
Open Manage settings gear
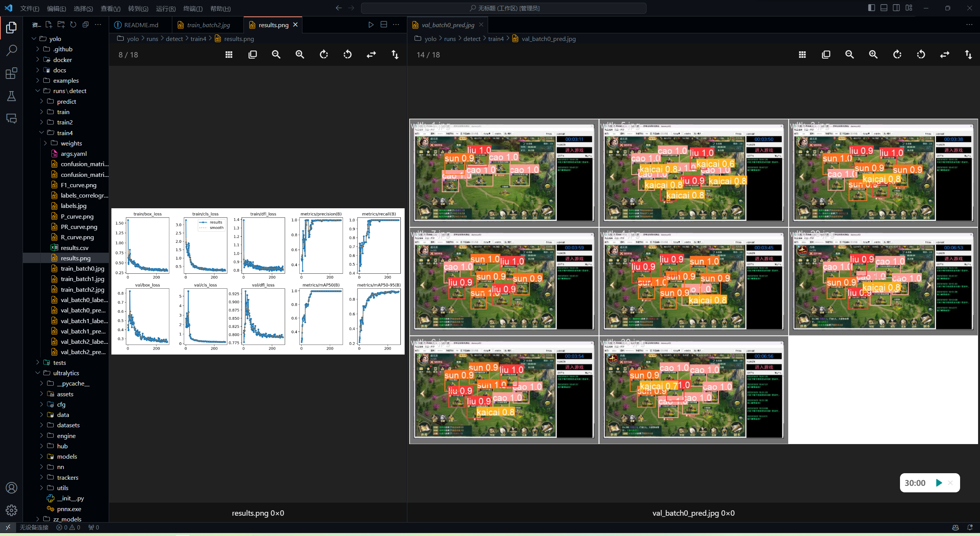(11, 510)
